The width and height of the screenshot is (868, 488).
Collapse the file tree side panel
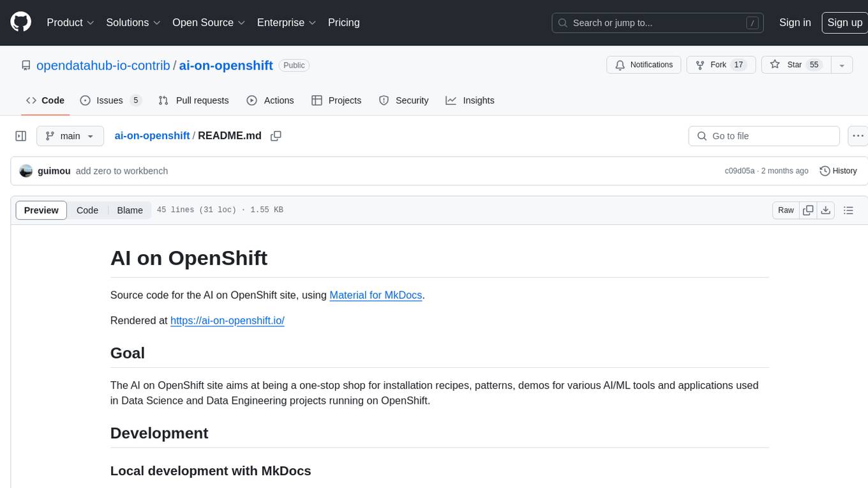pyautogui.click(x=21, y=136)
